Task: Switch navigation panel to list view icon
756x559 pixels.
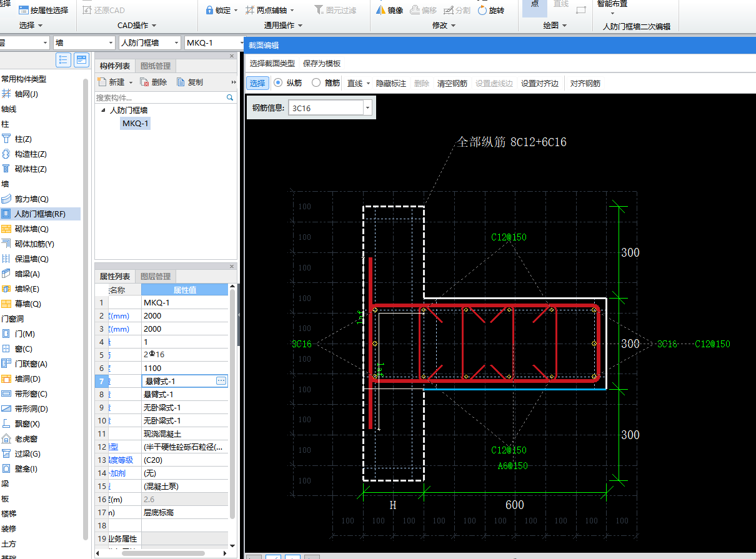Action: (63, 59)
